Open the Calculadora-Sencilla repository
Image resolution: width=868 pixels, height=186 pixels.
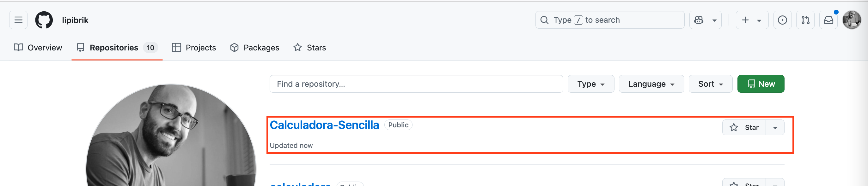pos(325,125)
